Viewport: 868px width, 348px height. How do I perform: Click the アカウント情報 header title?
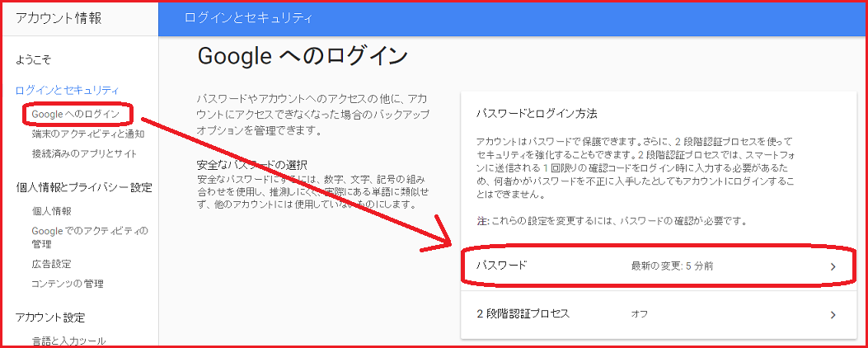[x=59, y=18]
